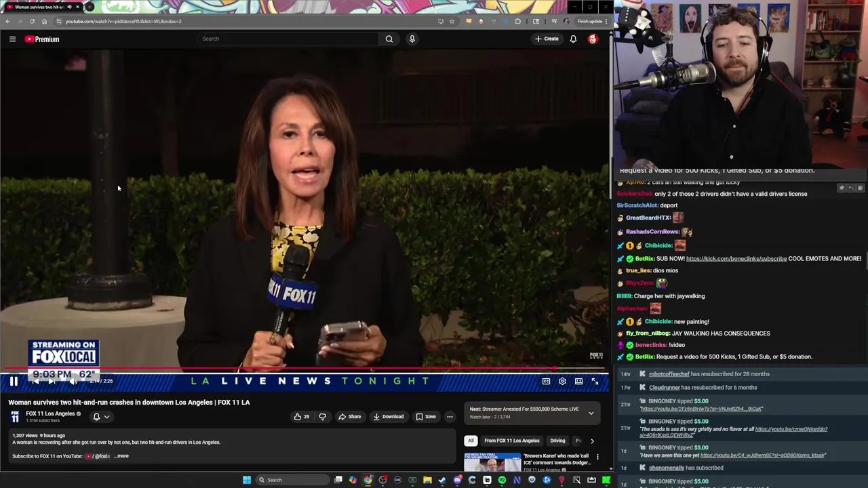Open options menu for Brewers Karen video

(x=597, y=457)
